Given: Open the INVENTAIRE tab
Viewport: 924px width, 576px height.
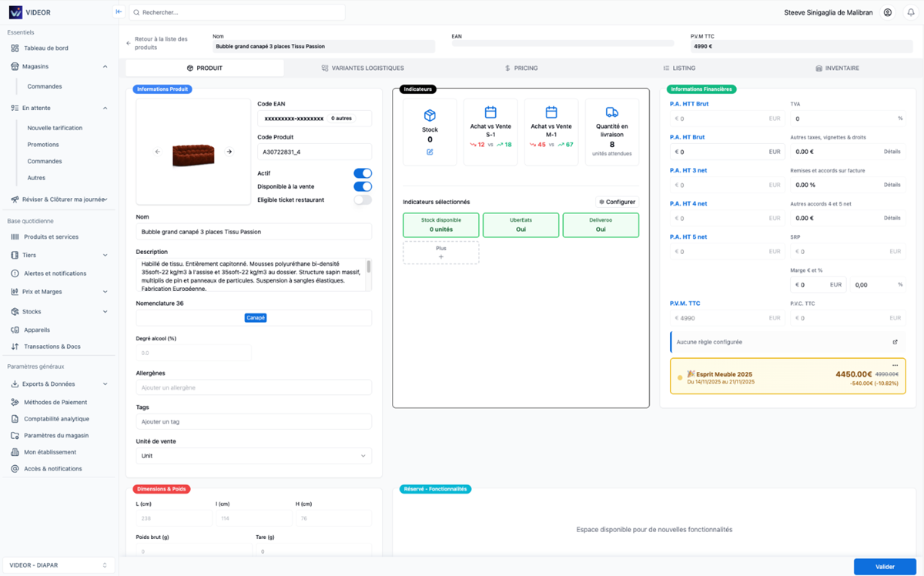Looking at the screenshot, I should click(838, 69).
